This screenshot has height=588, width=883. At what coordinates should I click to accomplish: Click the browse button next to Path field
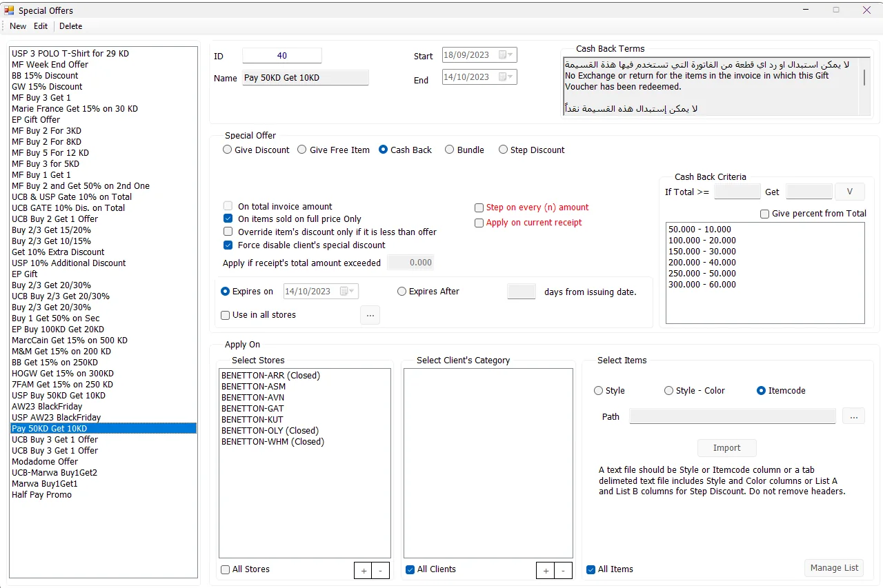(853, 416)
